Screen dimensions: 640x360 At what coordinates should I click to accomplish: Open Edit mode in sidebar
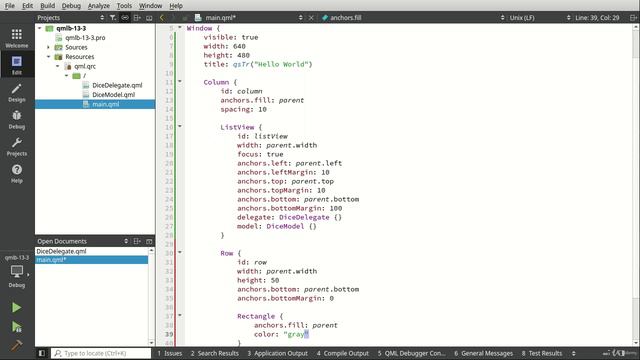[17, 65]
